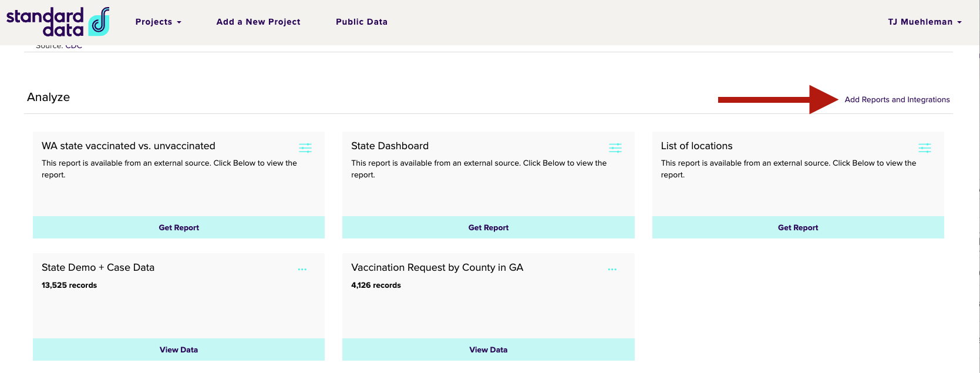
Task: Open settings icon on List of locations card
Action: coord(924,147)
